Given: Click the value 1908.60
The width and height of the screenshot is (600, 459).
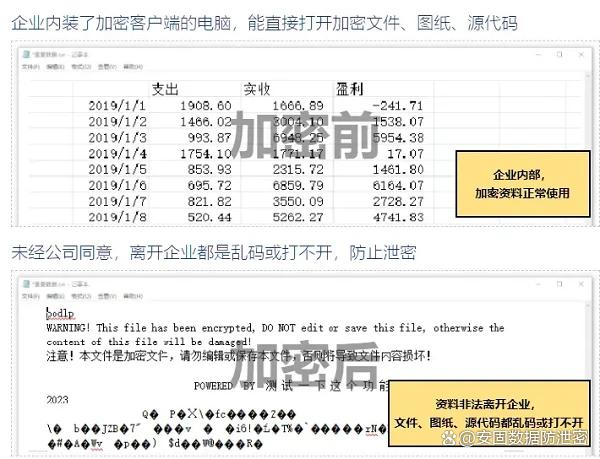Looking at the screenshot, I should point(206,106).
